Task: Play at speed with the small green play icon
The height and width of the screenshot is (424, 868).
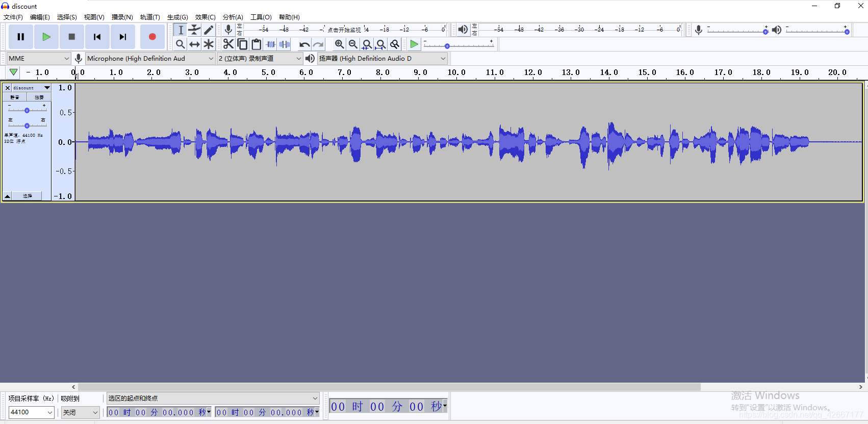Action: pyautogui.click(x=414, y=44)
